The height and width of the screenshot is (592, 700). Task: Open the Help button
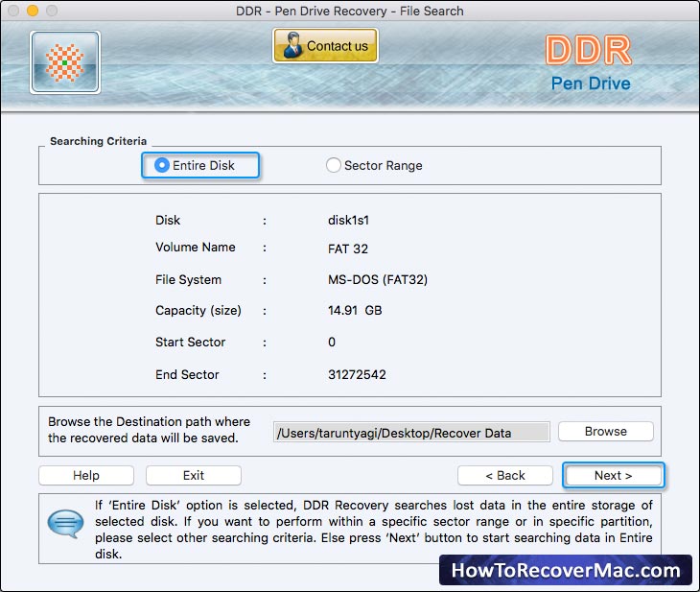coord(86,475)
